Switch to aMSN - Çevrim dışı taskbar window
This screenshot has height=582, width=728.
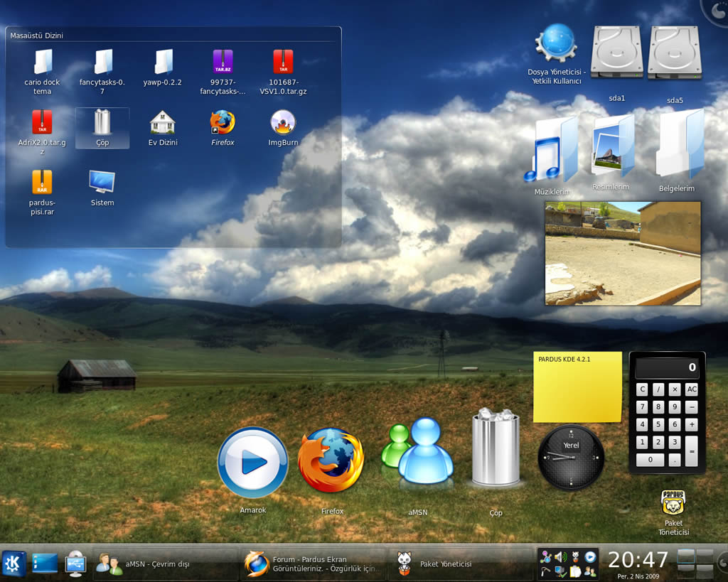(165, 564)
